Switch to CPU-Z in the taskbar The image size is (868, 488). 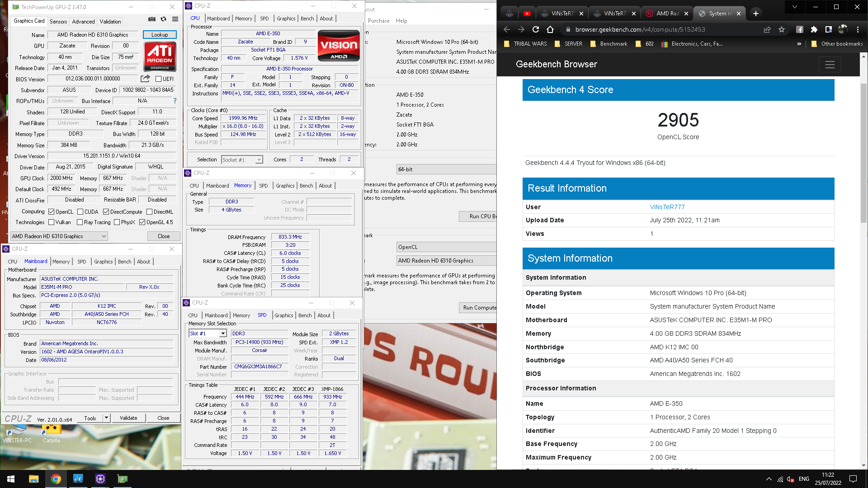pyautogui.click(x=100, y=479)
